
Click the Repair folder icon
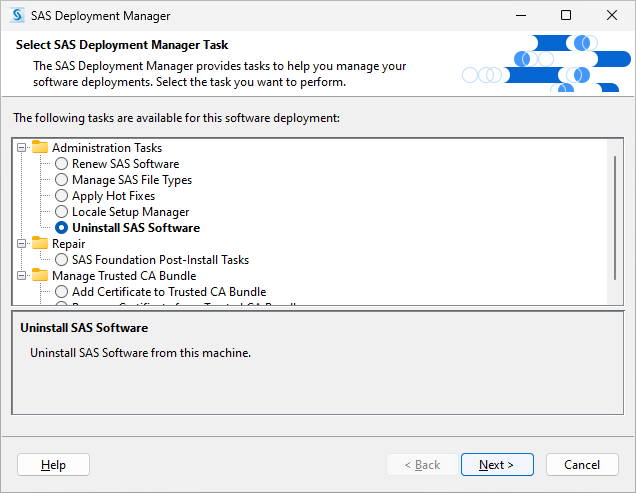click(x=40, y=244)
